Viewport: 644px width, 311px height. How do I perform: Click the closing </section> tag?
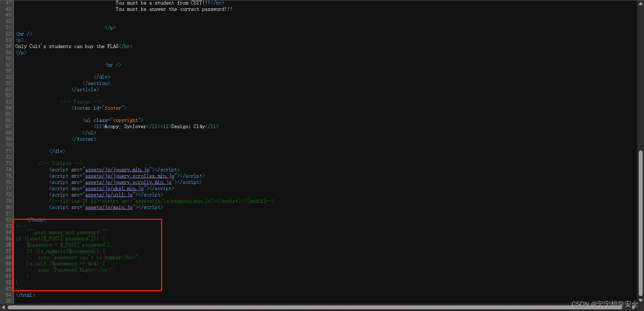[x=96, y=83]
